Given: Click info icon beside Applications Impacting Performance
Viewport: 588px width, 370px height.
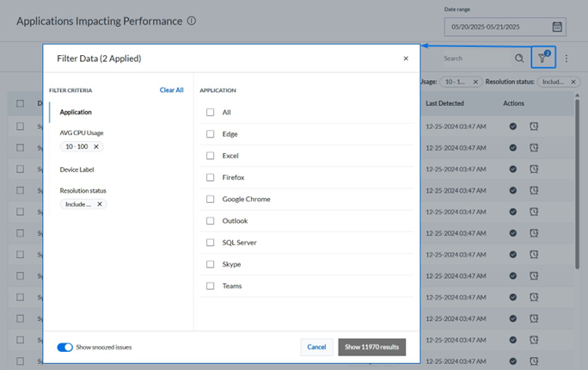Looking at the screenshot, I should 192,21.
